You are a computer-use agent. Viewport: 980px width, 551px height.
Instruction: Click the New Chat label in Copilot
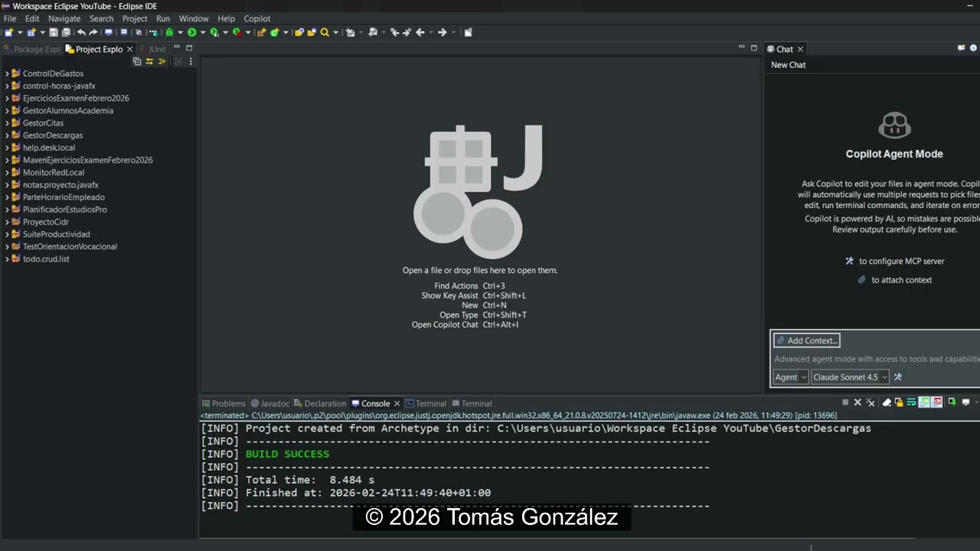click(788, 65)
